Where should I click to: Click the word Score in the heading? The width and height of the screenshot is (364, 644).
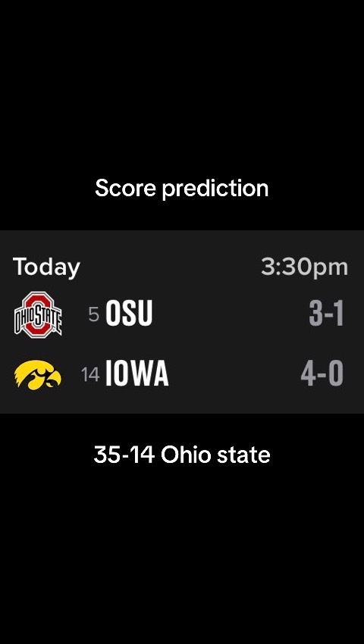pyautogui.click(x=125, y=189)
